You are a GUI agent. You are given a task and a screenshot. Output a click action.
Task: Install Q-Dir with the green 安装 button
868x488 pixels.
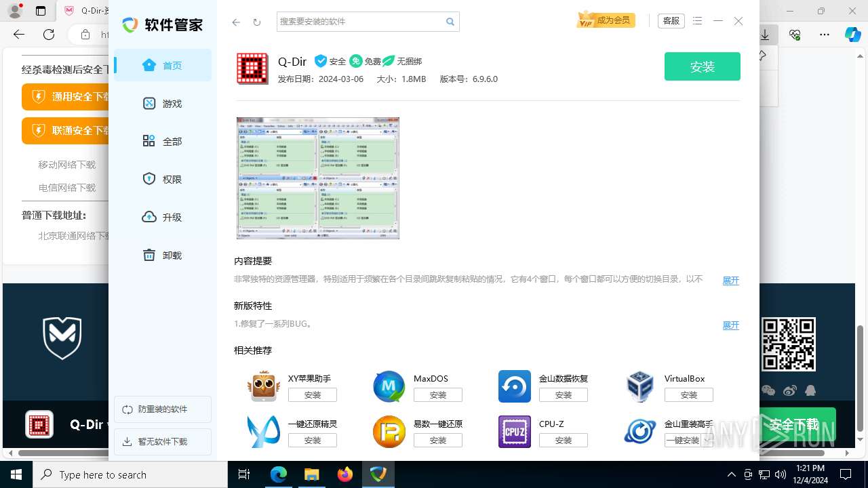703,66
